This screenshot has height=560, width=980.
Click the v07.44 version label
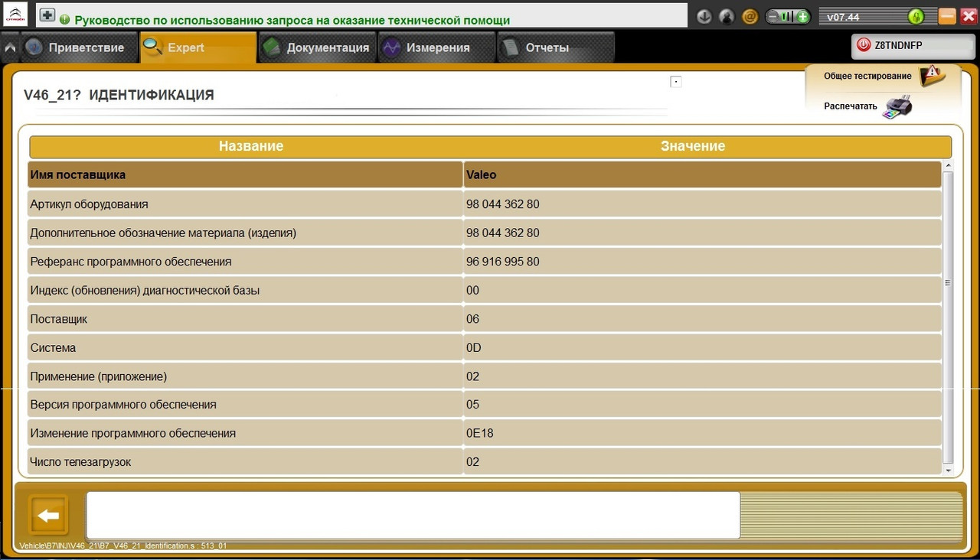(x=843, y=17)
